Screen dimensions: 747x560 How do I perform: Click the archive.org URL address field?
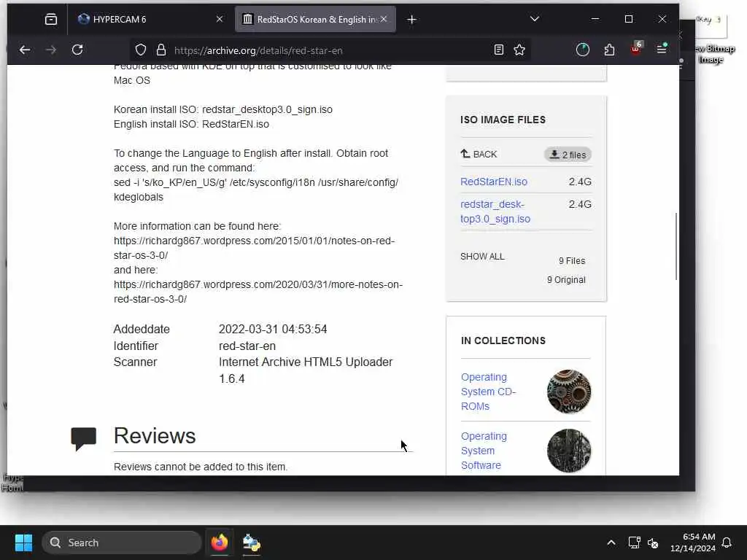329,50
